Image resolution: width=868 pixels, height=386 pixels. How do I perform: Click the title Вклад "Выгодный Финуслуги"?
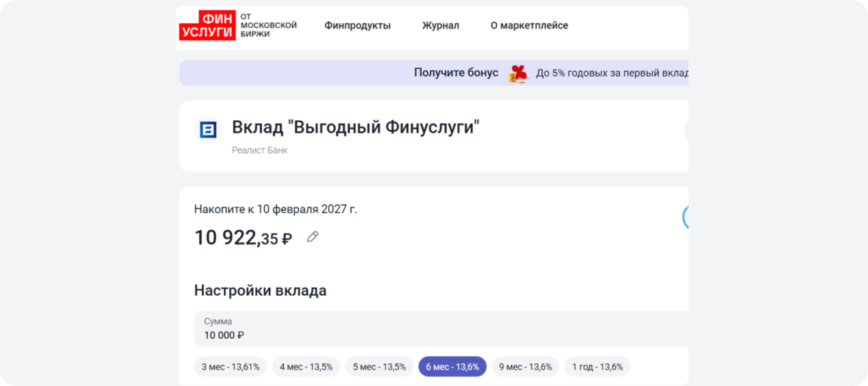pos(356,127)
